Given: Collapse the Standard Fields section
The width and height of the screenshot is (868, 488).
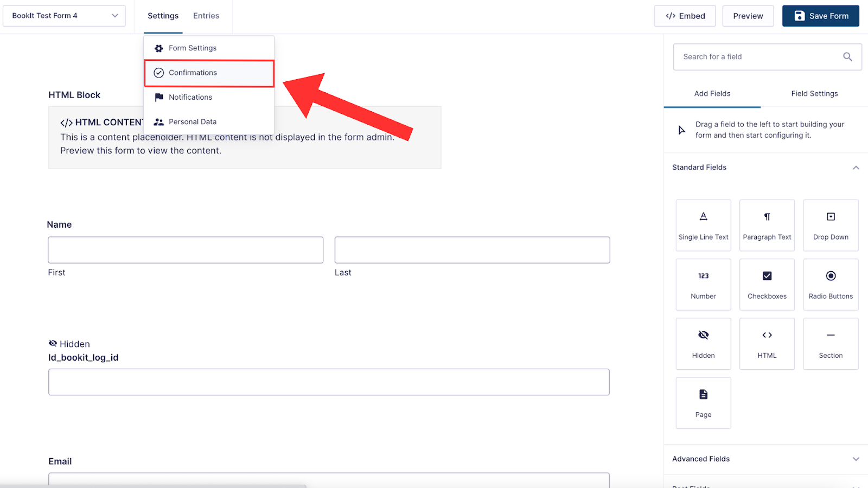Looking at the screenshot, I should 856,168.
